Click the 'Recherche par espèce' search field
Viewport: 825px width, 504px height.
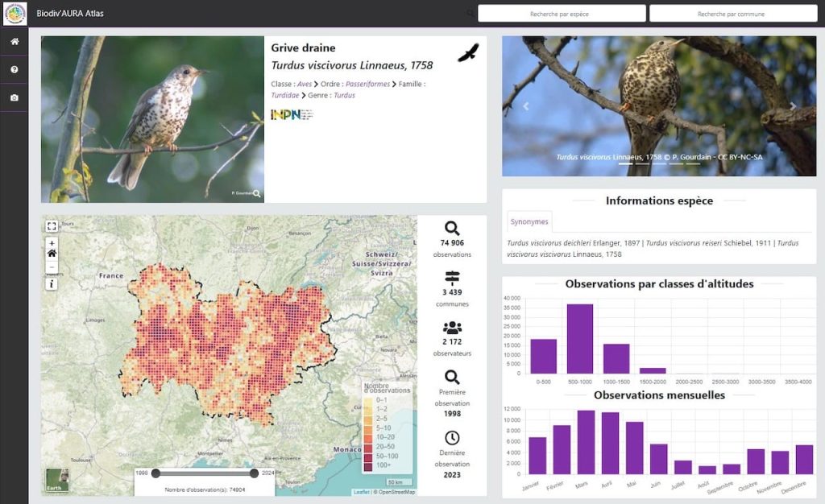tap(562, 14)
